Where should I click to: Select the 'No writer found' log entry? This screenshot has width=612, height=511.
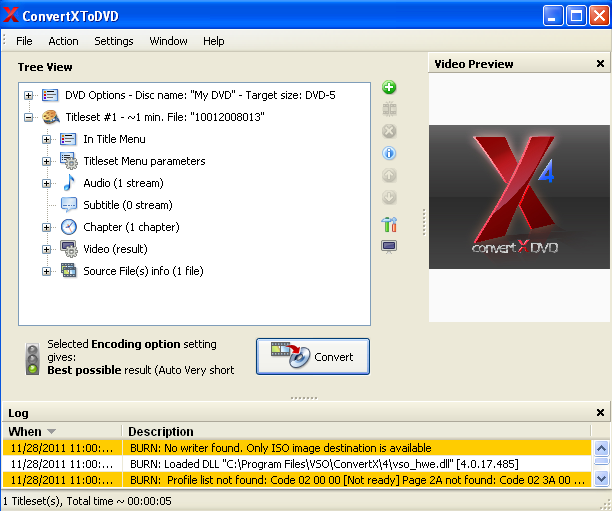(x=297, y=448)
